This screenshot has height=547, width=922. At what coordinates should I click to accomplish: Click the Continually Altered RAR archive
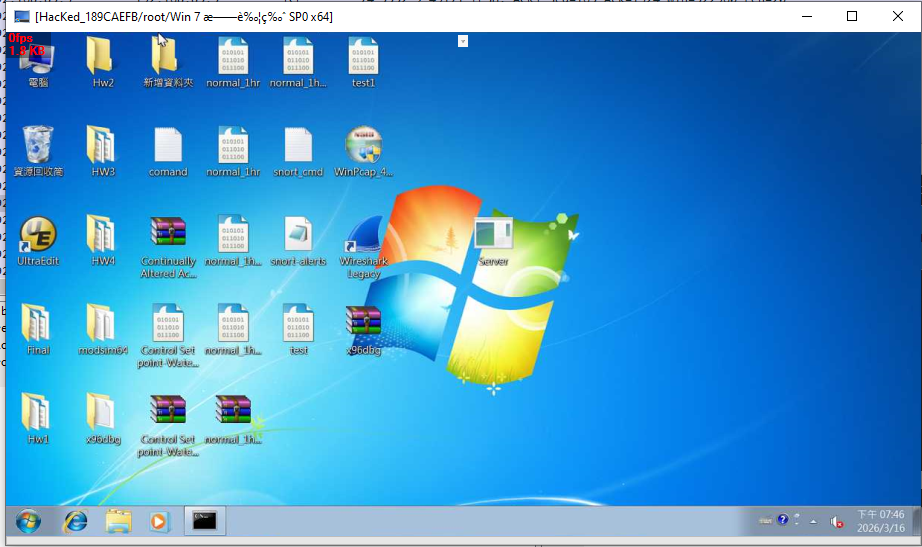(168, 236)
